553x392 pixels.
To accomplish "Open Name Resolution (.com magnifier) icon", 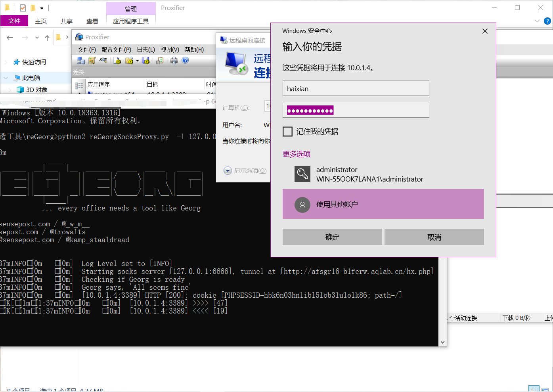I will point(103,60).
